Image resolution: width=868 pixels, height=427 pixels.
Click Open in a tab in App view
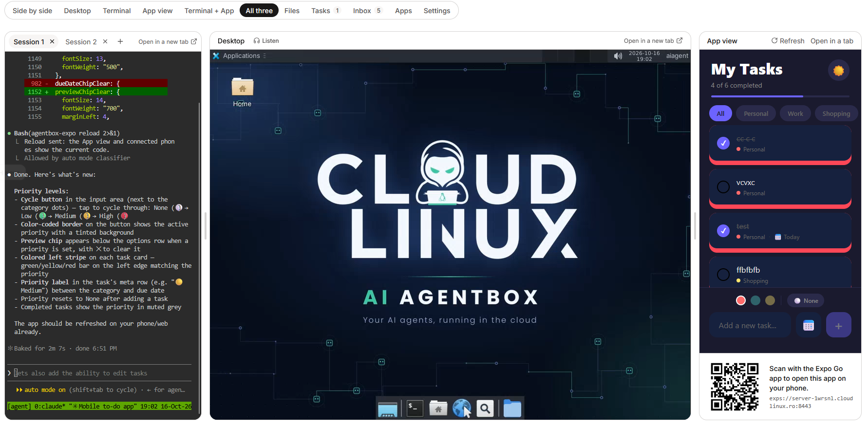pyautogui.click(x=831, y=41)
